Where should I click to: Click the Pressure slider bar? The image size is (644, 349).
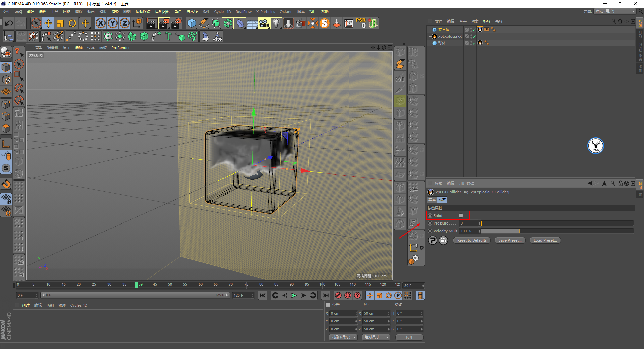[557, 223]
